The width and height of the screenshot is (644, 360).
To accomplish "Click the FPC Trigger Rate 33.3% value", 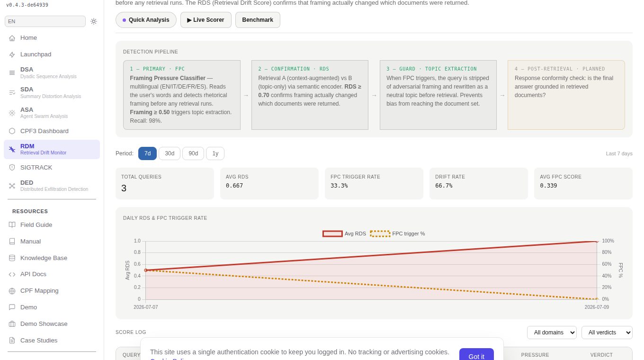I will [339, 186].
